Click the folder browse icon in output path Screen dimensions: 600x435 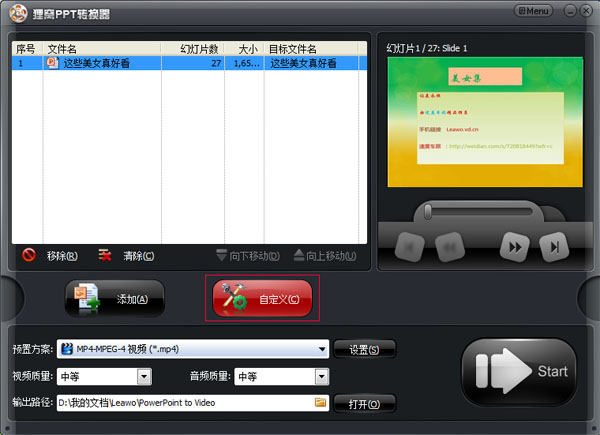click(320, 402)
